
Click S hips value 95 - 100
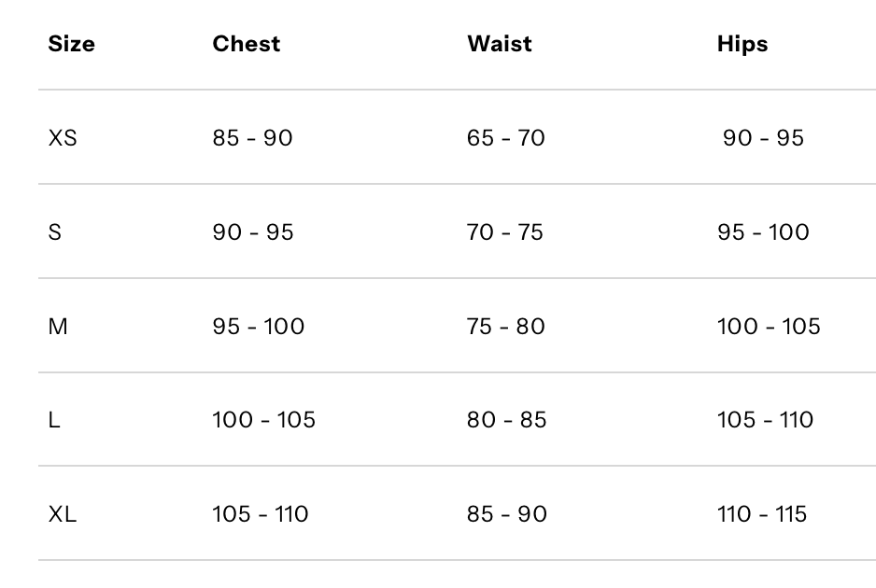tap(763, 232)
